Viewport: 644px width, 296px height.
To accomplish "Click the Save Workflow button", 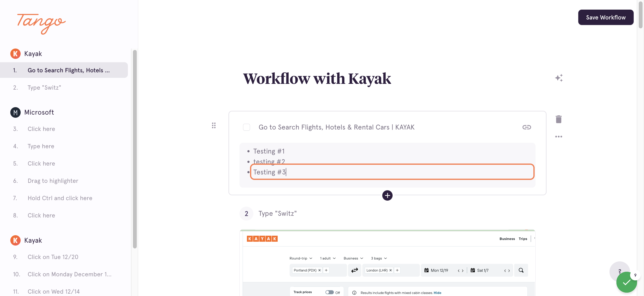I will point(606,17).
